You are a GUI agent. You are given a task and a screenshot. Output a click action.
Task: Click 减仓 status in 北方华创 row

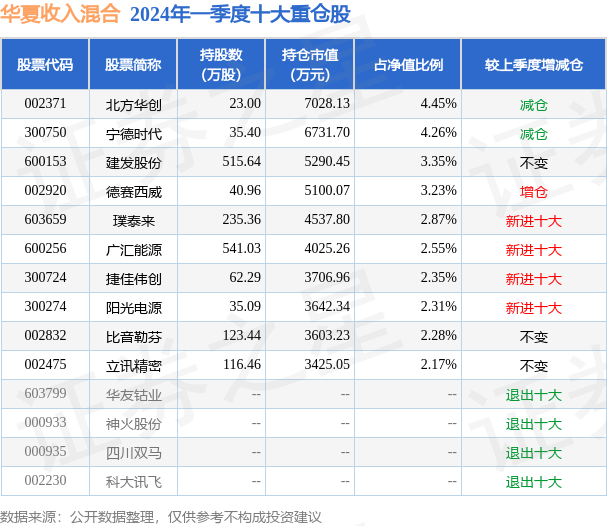coord(533,105)
